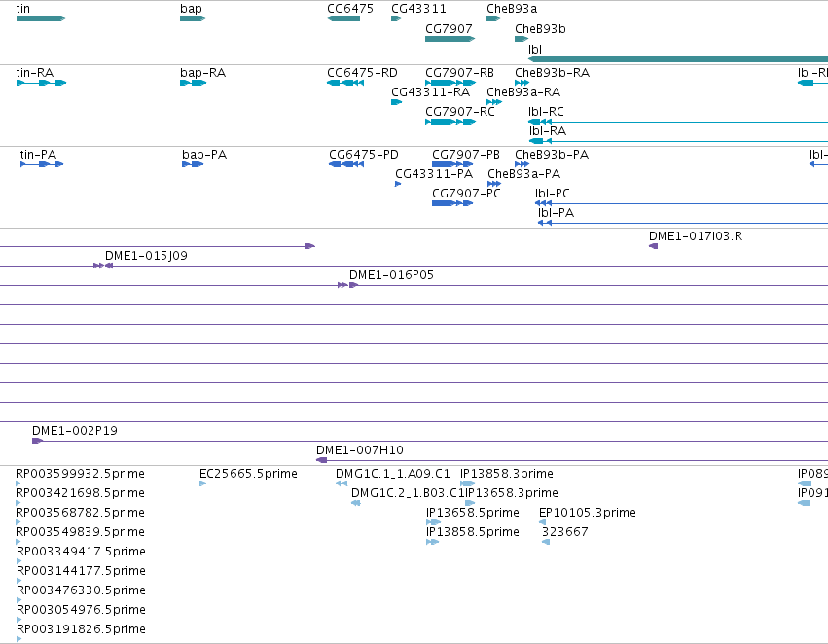828x644 pixels.
Task: Select the CG7907-RB transcript glyph
Action: (x=450, y=83)
